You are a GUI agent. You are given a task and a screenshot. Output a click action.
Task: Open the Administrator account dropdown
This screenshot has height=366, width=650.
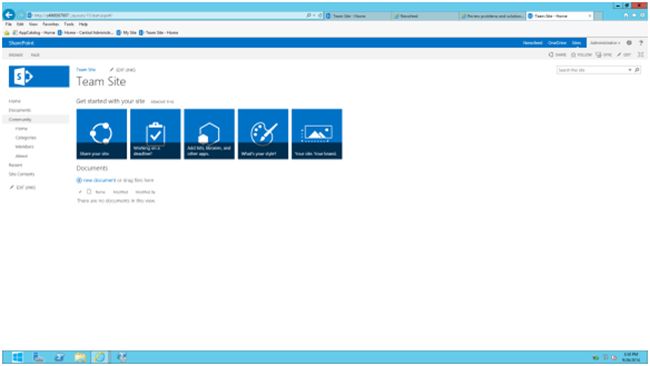[605, 43]
